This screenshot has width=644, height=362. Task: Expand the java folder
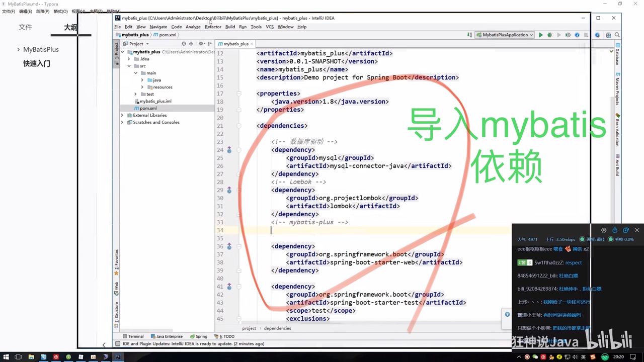[x=142, y=80]
